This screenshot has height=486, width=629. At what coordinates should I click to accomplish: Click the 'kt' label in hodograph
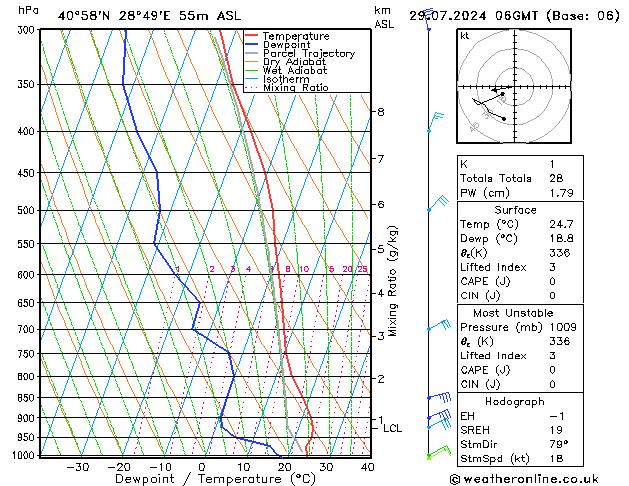pyautogui.click(x=465, y=36)
